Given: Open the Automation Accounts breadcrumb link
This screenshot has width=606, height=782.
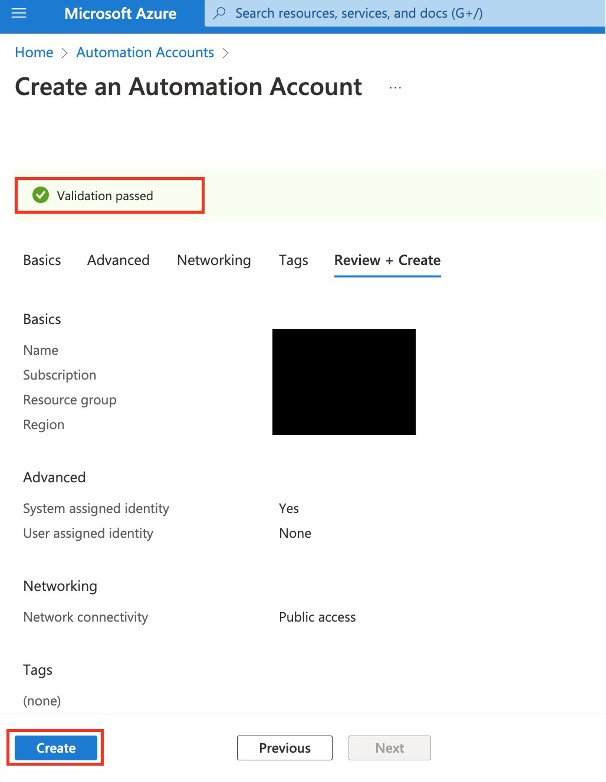Looking at the screenshot, I should [145, 52].
